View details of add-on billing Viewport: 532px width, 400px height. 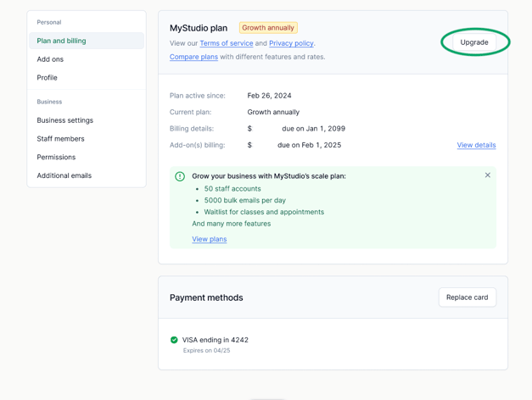tap(476, 145)
